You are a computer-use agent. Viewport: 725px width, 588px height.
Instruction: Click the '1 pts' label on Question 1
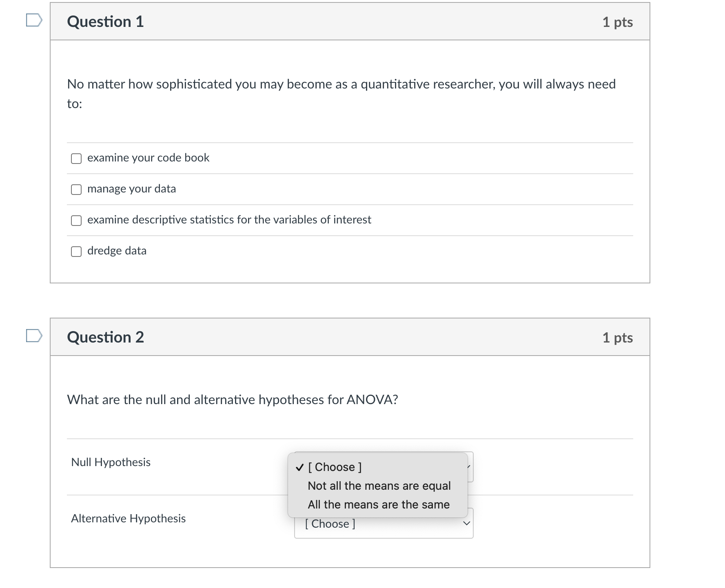click(x=619, y=23)
